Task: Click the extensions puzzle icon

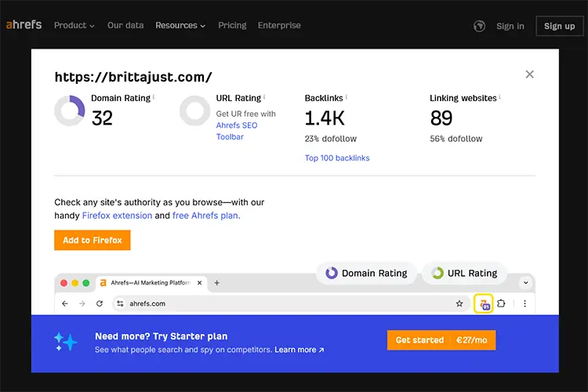Action: 501,303
